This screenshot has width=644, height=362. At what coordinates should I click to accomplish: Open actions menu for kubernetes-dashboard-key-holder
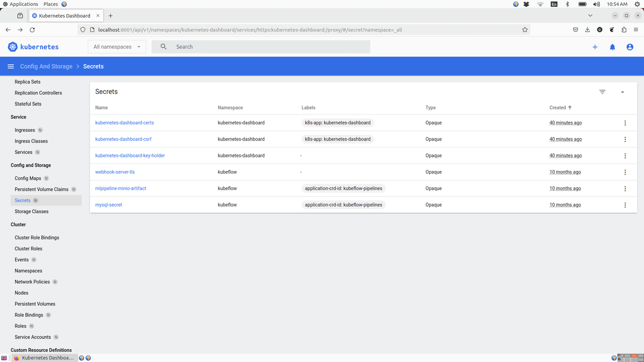click(x=625, y=156)
